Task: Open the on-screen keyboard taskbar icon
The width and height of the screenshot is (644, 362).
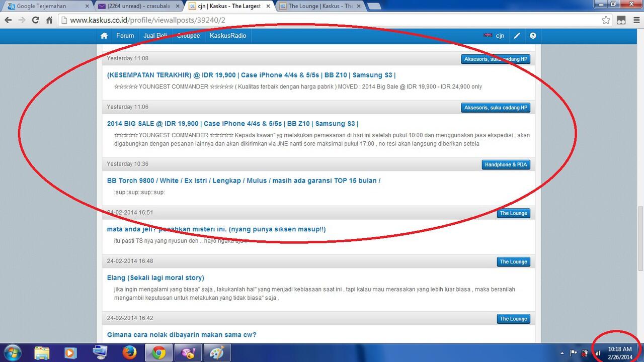Action: click(x=100, y=353)
